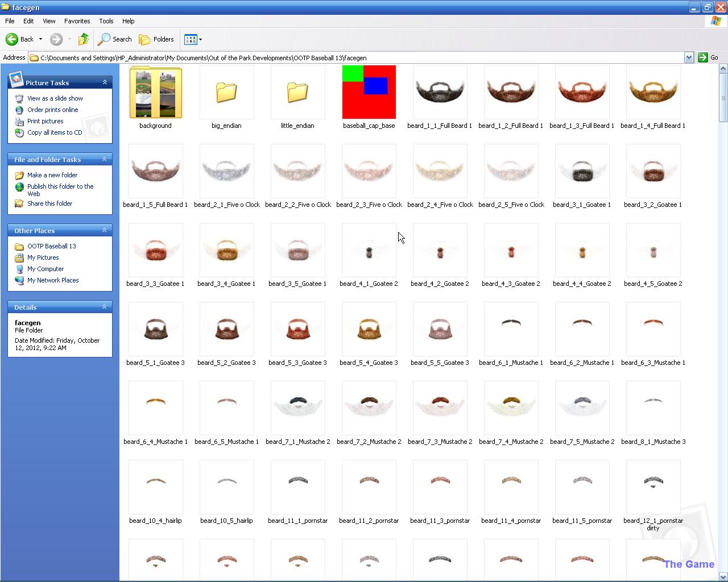Click the OOTP Baseball 13 folder icon
728x582 pixels.
[19, 246]
